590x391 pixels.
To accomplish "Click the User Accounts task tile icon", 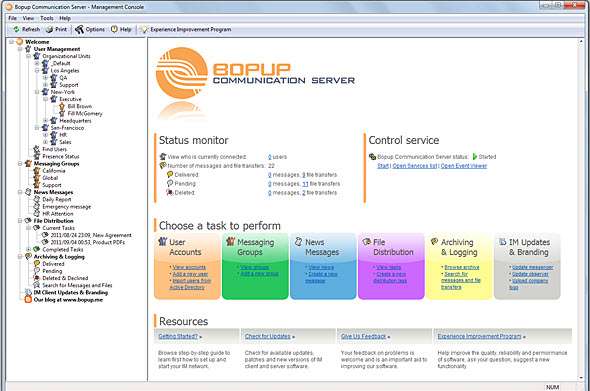I will click(163, 242).
